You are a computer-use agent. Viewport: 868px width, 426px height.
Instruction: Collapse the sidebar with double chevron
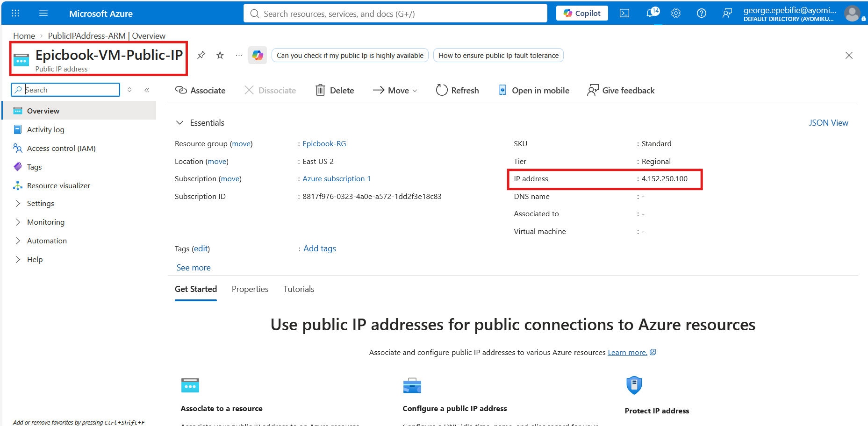(x=147, y=90)
